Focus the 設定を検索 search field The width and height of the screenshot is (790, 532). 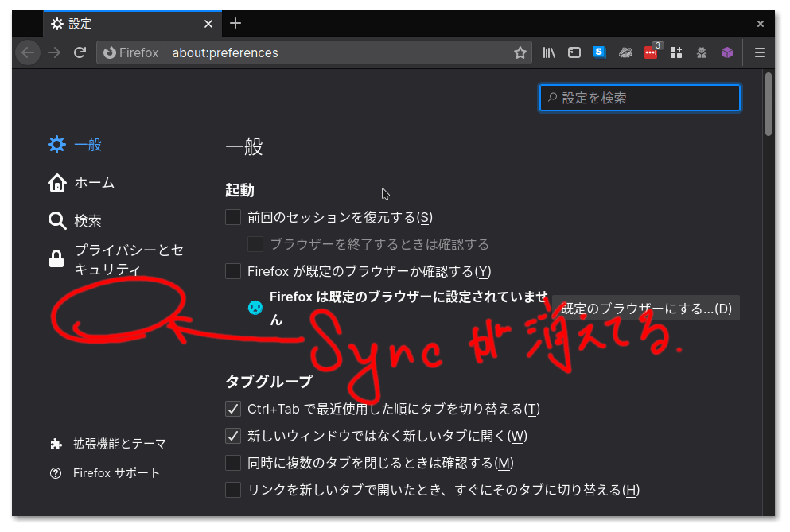point(640,98)
